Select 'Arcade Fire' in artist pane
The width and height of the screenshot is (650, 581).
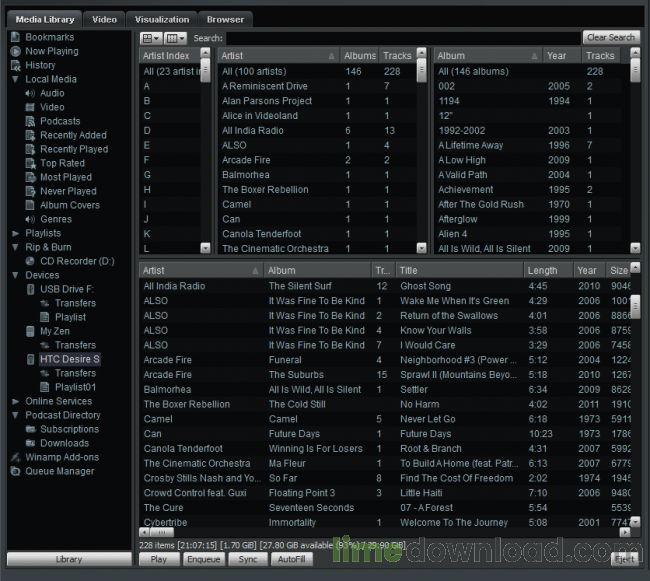click(x=317, y=160)
